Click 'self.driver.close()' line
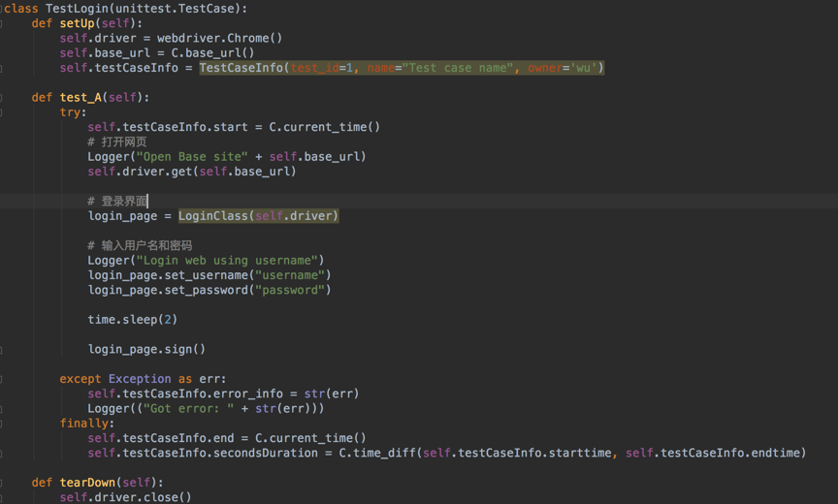838x504 pixels. (125, 497)
